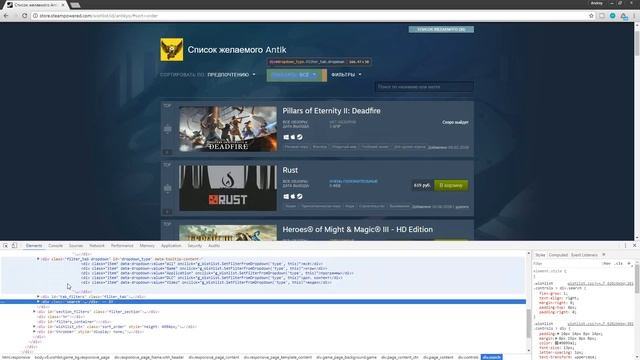Viewport: 640px width, 360px height.
Task: Click wishlist search input field
Action: tap(424, 87)
